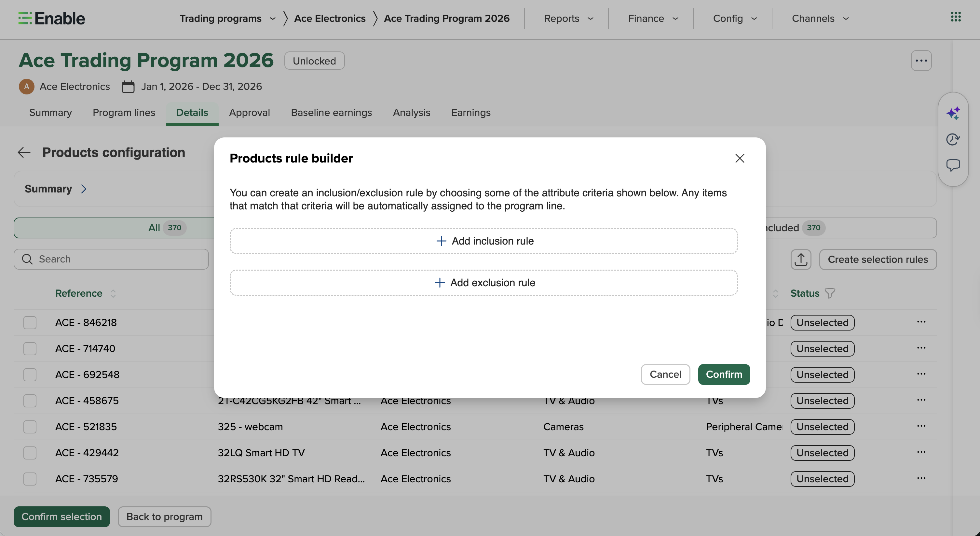Tick checkbox for ACE - 735579
The height and width of the screenshot is (536, 980).
pyautogui.click(x=30, y=479)
